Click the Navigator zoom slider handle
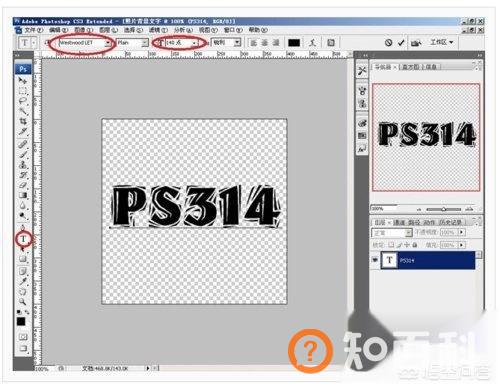 (x=443, y=209)
